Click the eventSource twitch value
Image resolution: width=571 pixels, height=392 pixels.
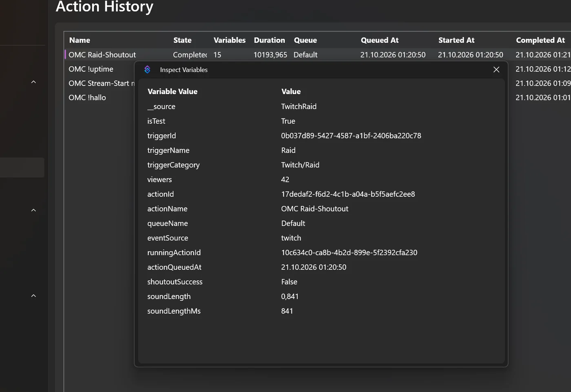291,238
